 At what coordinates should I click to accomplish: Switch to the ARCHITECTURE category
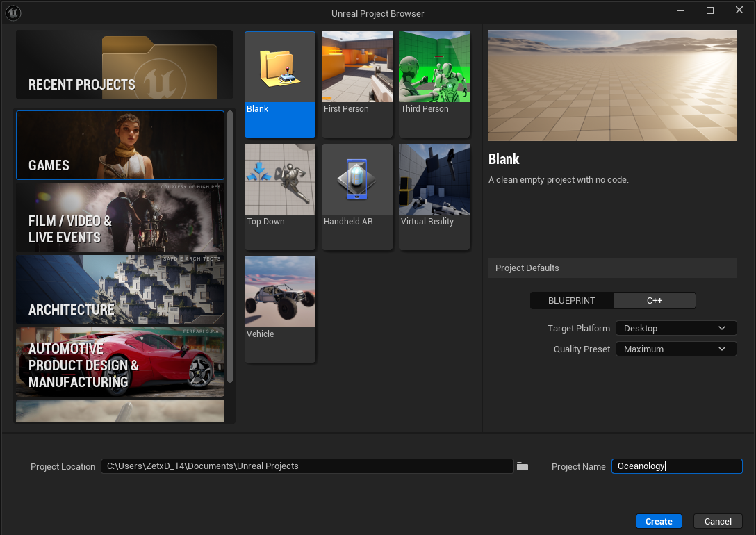point(120,290)
